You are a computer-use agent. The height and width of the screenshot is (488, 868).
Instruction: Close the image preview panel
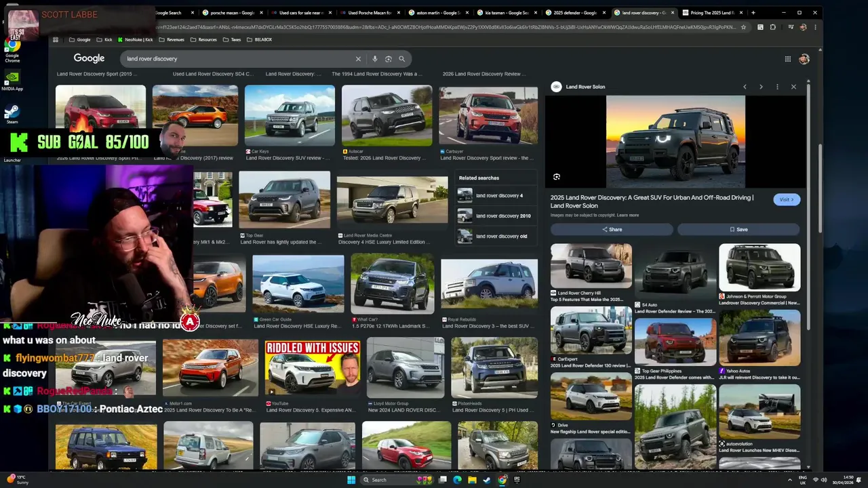click(x=793, y=87)
